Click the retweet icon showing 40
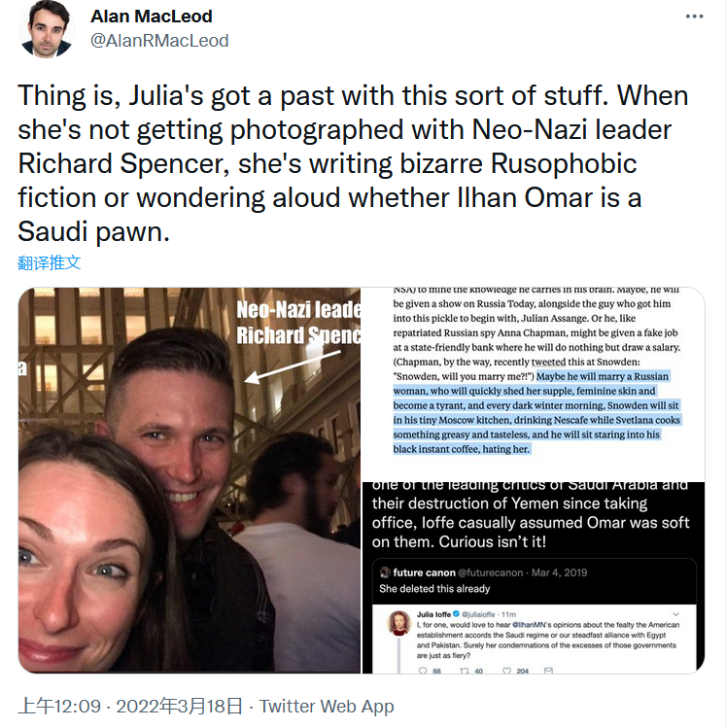This screenshot has height=728, width=726. click(x=466, y=671)
